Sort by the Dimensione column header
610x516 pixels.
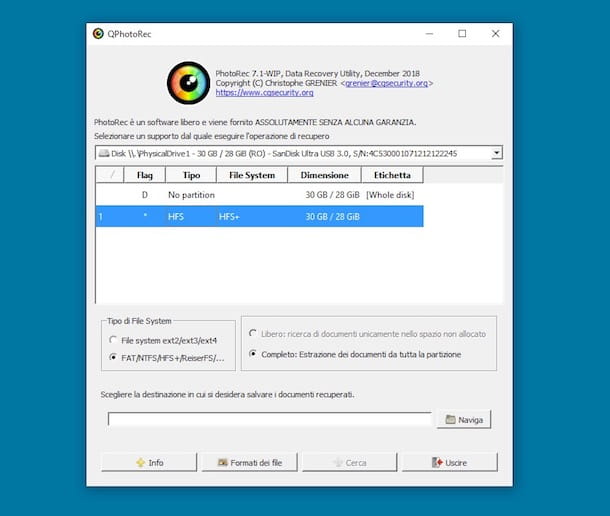[x=324, y=175]
